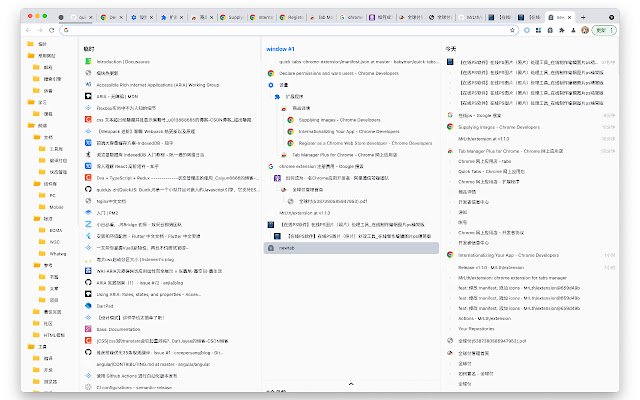Select CI configurations - semantic-release row
This screenshot has width=640, height=400.
(134, 387)
